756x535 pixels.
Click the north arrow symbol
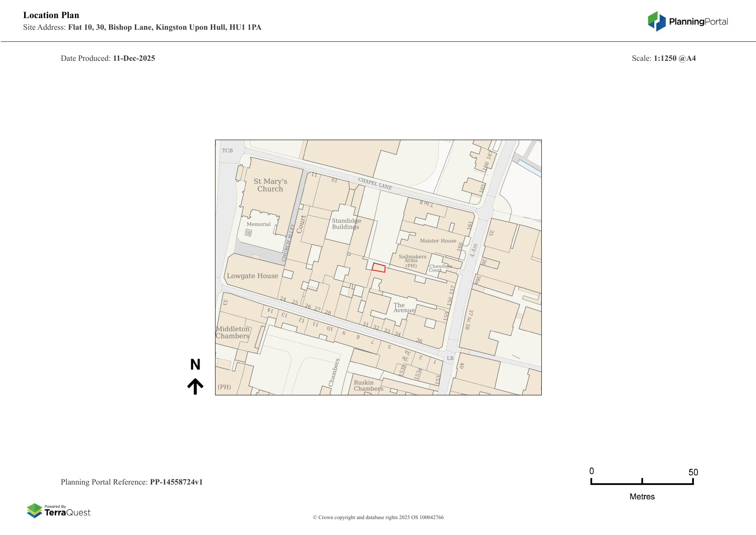point(195,386)
